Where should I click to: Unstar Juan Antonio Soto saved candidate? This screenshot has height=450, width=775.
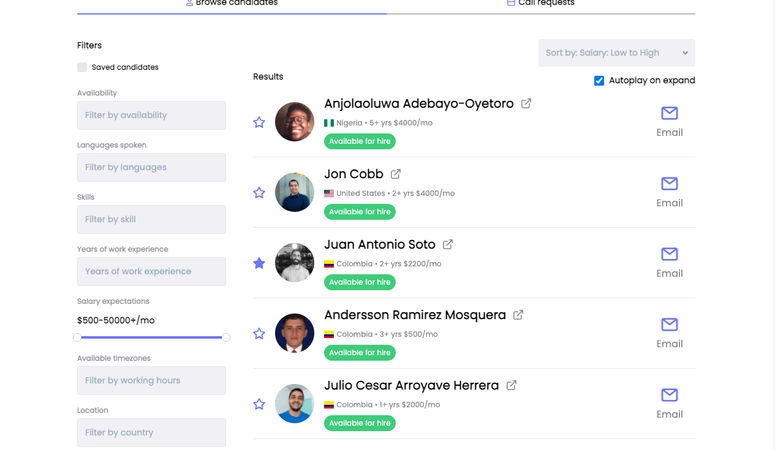point(259,263)
